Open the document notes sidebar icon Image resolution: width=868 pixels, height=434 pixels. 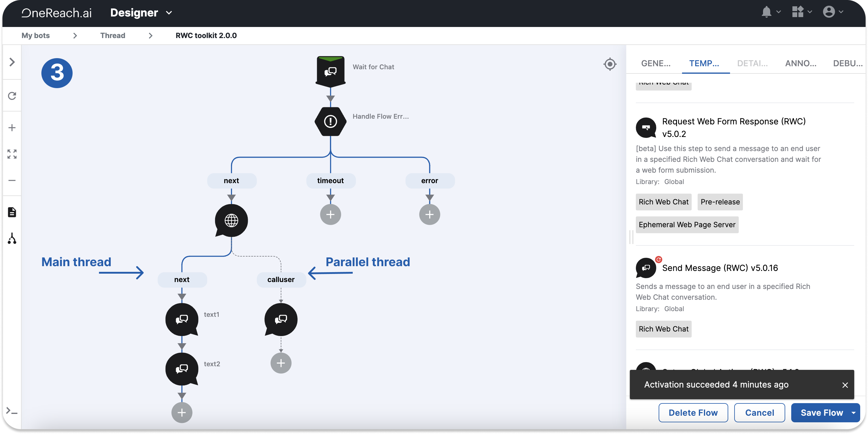[12, 212]
